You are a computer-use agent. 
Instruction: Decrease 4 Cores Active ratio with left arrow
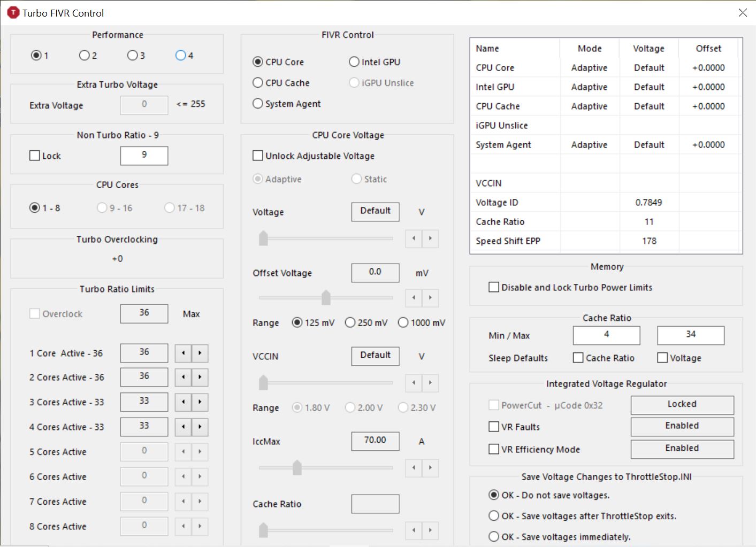[183, 427]
